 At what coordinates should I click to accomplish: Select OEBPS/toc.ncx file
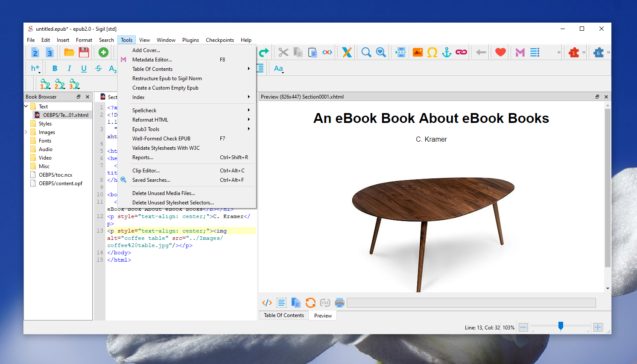pyautogui.click(x=56, y=175)
